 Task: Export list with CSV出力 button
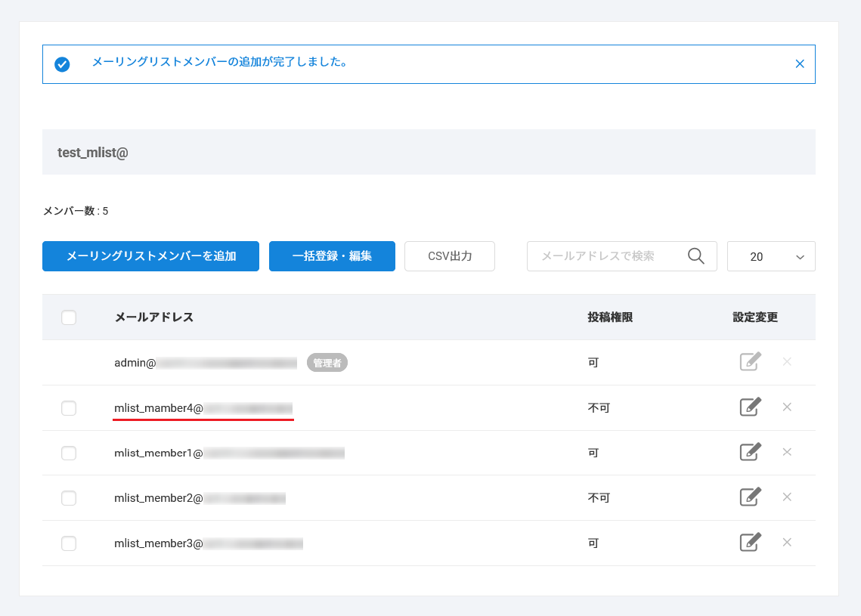(x=450, y=256)
